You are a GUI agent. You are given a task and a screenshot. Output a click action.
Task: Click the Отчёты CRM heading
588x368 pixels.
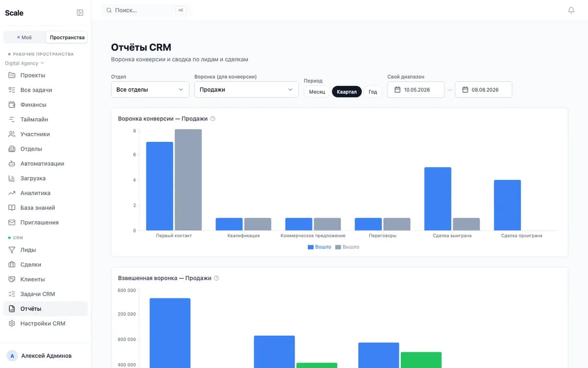[x=141, y=48]
